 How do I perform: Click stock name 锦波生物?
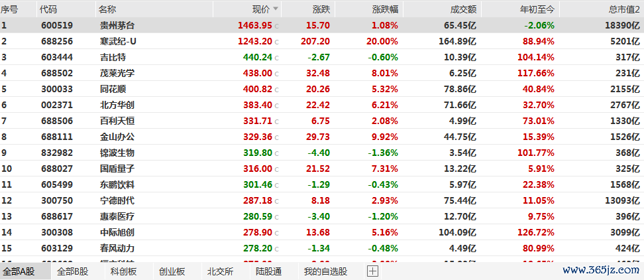tap(117, 153)
